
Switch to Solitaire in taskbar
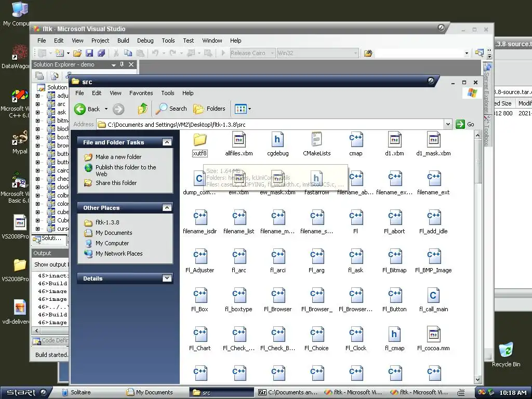pos(77,392)
